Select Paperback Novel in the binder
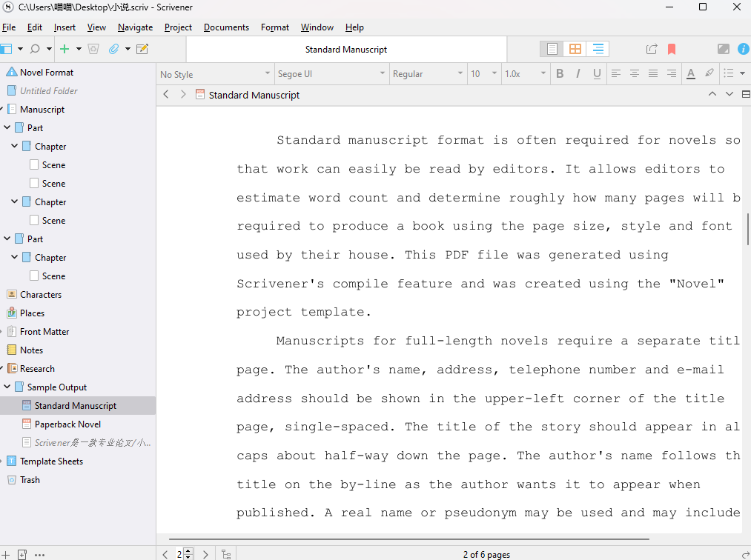The height and width of the screenshot is (560, 751). (67, 424)
